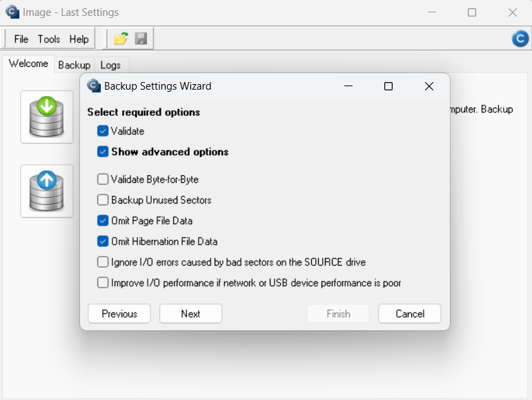Click the Select required options heading
The height and width of the screenshot is (400, 532).
(x=144, y=112)
